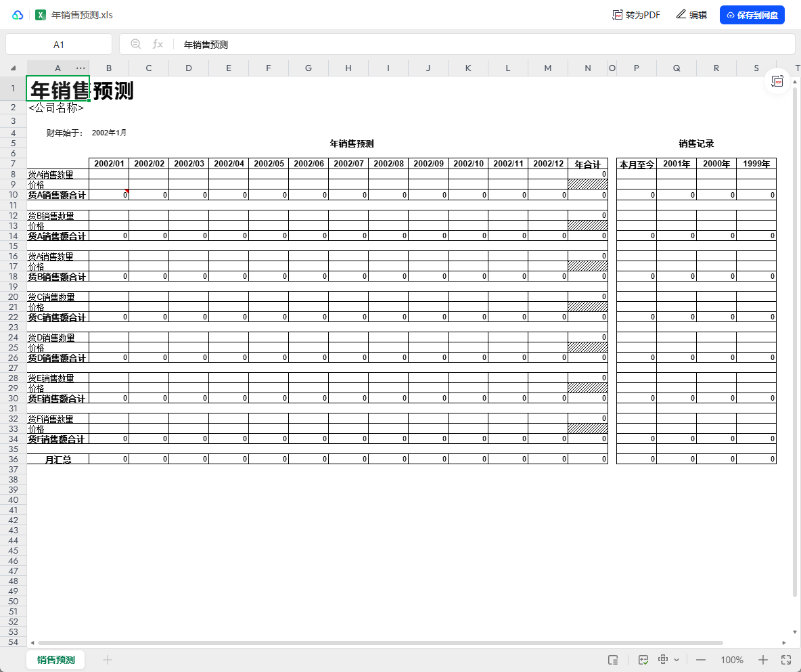The height and width of the screenshot is (672, 801).
Task: Click the Baidu Netdisk cloud logo
Action: pyautogui.click(x=18, y=15)
